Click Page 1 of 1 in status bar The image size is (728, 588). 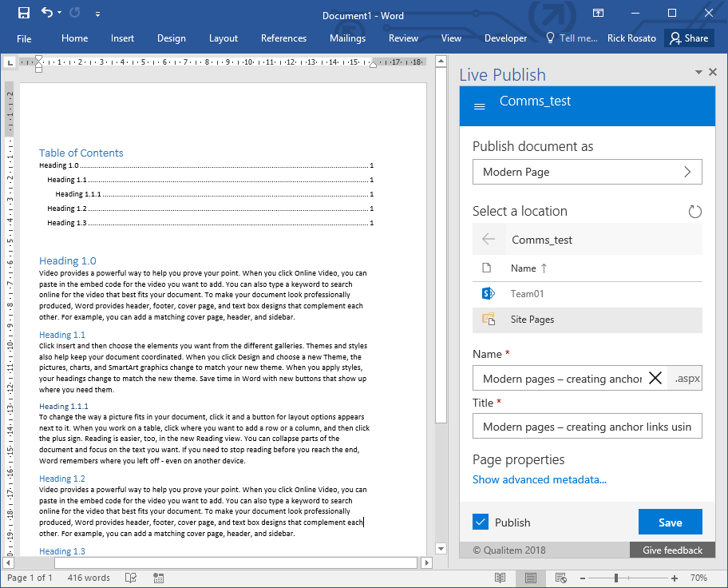click(30, 578)
